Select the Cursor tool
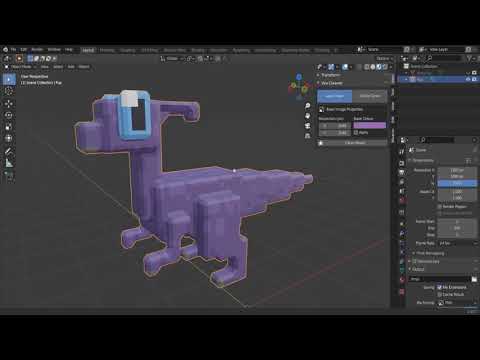 [x=9, y=91]
